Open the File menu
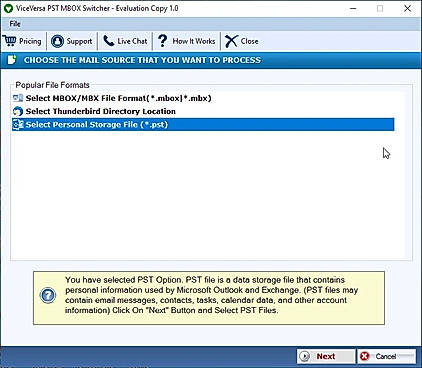422x368 pixels. coord(15,24)
